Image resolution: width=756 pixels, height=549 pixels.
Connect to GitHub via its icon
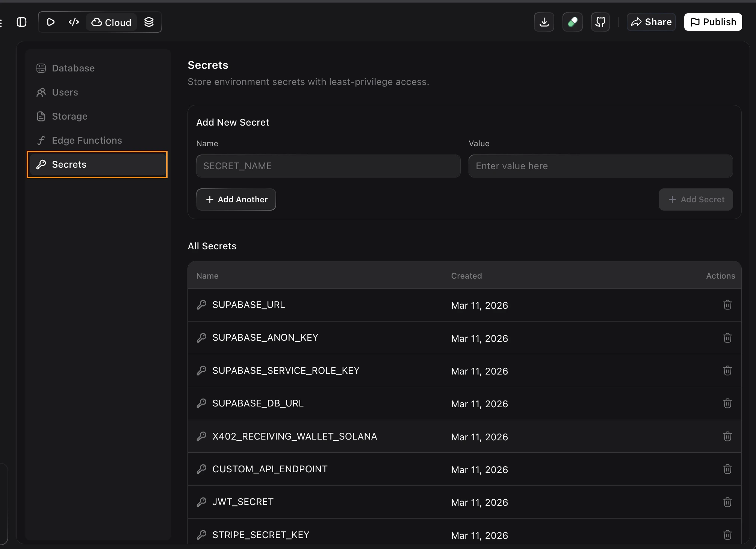pos(600,22)
